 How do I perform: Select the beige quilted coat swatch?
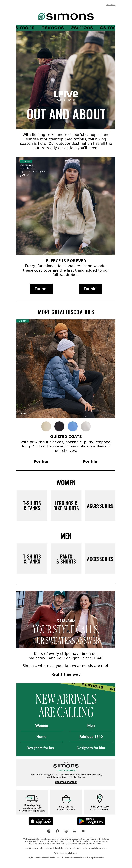(46, 426)
